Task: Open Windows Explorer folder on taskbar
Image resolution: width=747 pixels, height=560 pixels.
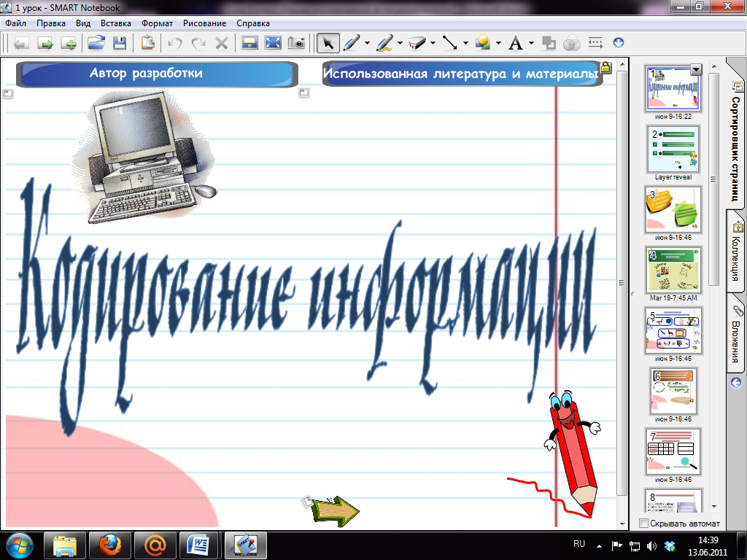Action: coord(65,545)
